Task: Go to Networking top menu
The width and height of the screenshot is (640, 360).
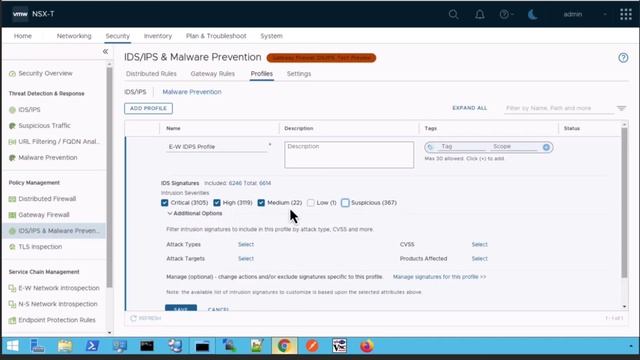Action: pyautogui.click(x=74, y=36)
